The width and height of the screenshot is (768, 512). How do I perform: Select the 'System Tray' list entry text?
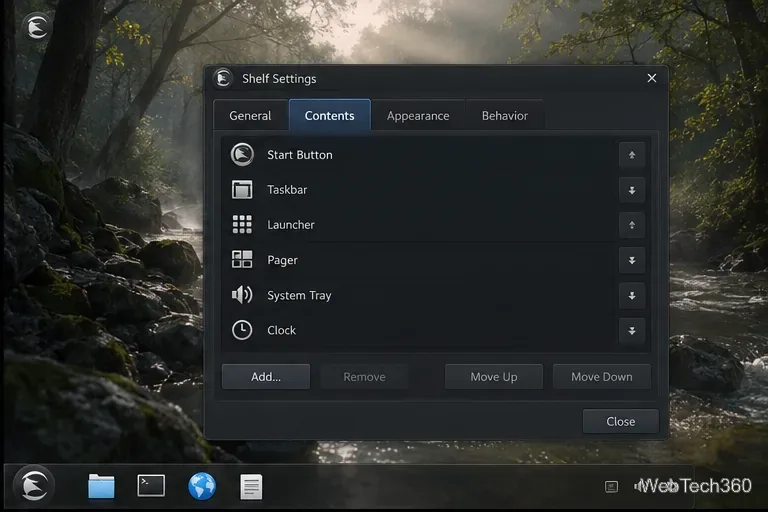coord(299,295)
